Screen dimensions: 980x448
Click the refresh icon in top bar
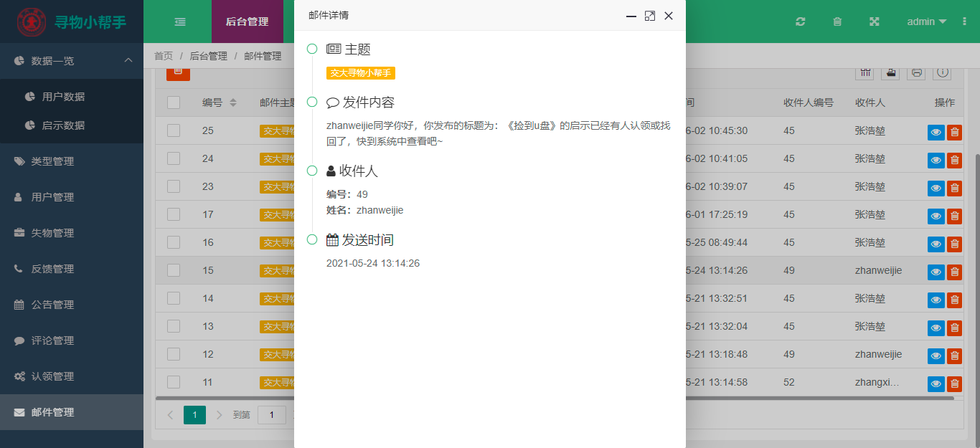(801, 22)
